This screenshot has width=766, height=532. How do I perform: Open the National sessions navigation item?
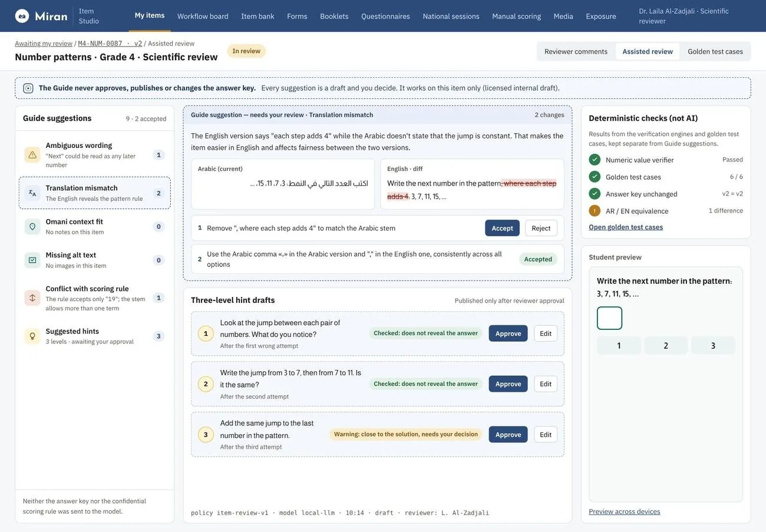pos(451,16)
